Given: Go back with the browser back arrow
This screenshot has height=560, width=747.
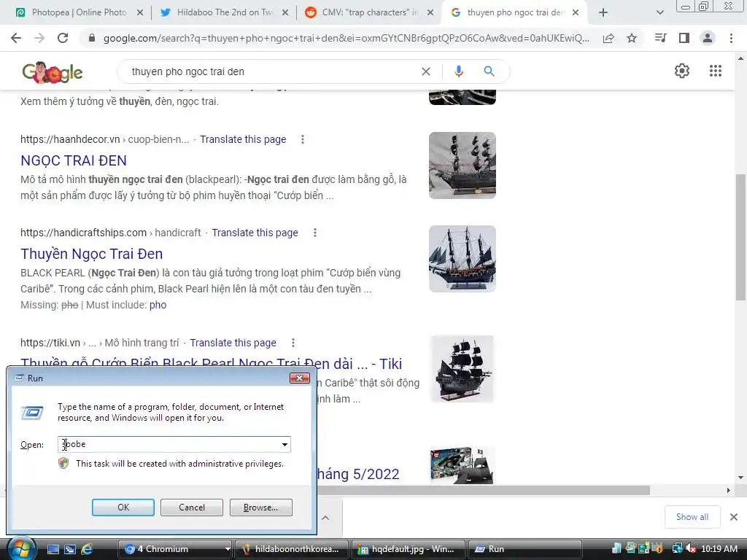Looking at the screenshot, I should tap(16, 38).
